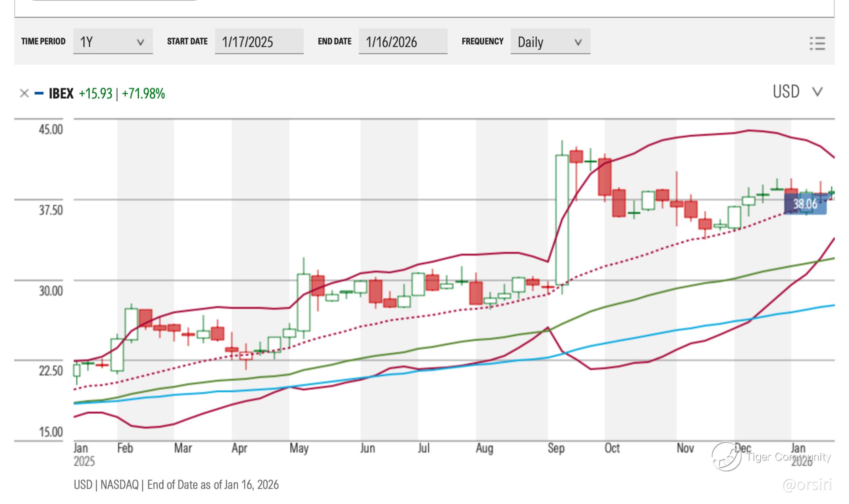Image resolution: width=849 pixels, height=504 pixels.
Task: Remove IBEX series with the X icon
Action: point(24,93)
